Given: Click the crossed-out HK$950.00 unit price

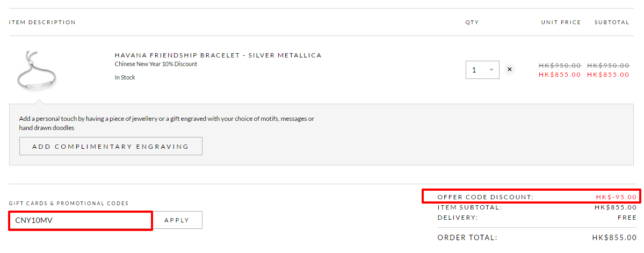Looking at the screenshot, I should click(x=560, y=66).
